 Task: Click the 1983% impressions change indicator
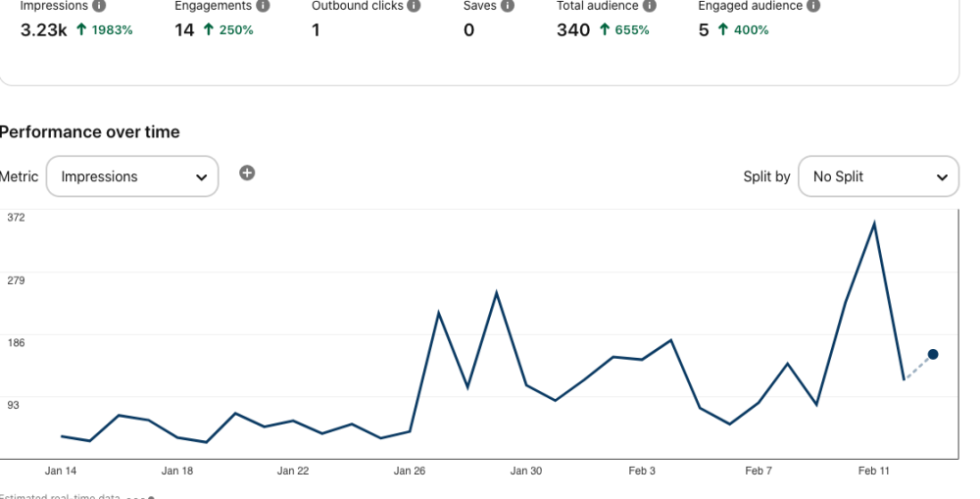click(105, 30)
